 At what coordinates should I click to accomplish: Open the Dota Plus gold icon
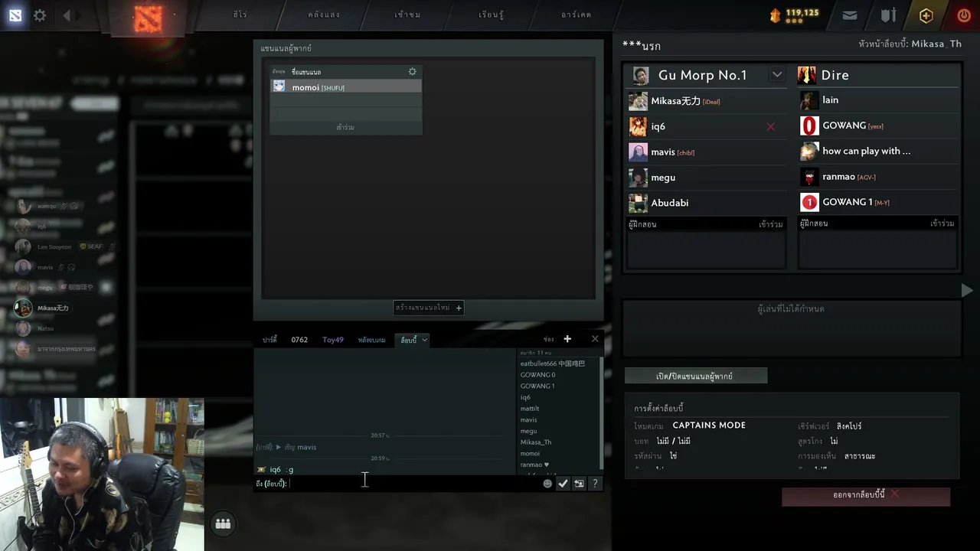(926, 15)
